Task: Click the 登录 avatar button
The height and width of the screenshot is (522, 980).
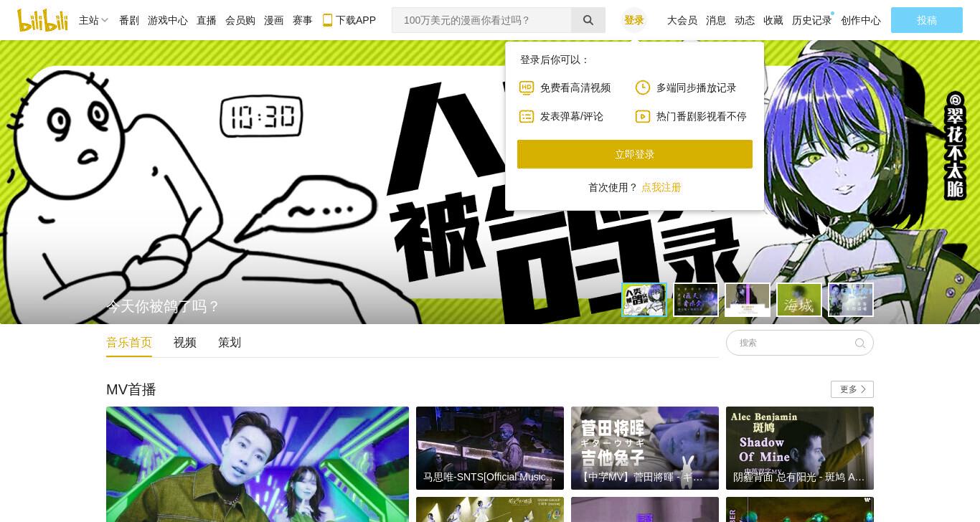Action: click(634, 20)
